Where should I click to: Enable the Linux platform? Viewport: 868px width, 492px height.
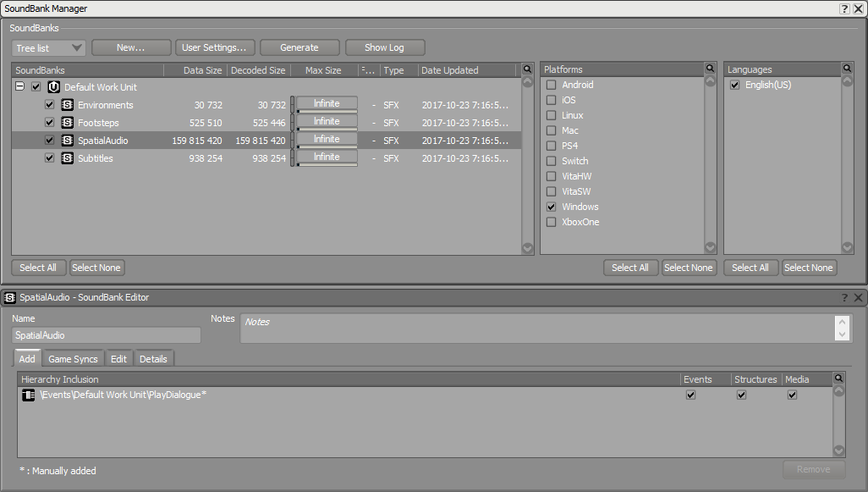552,115
